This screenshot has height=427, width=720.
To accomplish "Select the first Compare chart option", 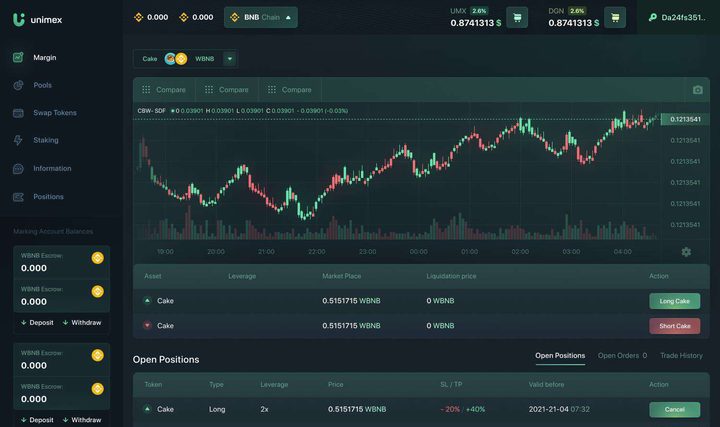I will pyautogui.click(x=164, y=90).
